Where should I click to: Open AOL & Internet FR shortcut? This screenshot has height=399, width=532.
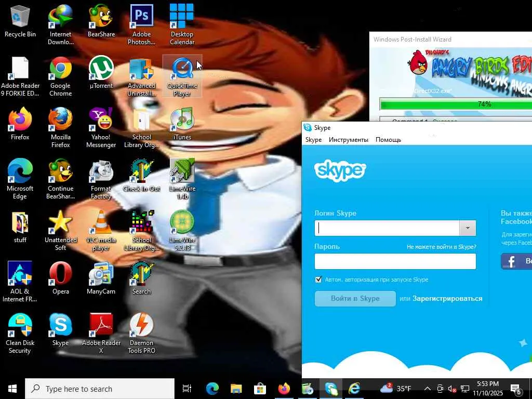click(x=20, y=282)
